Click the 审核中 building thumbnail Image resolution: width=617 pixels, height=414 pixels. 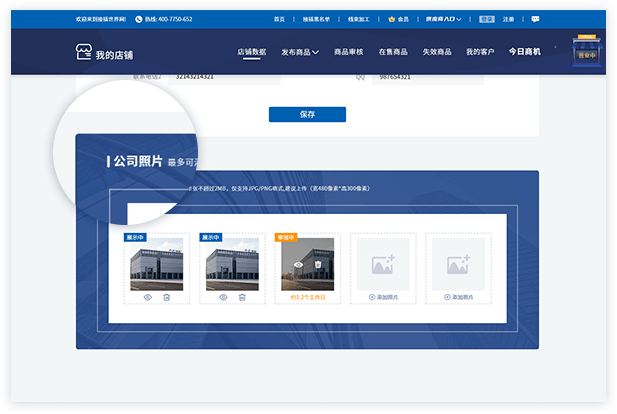[x=307, y=264]
